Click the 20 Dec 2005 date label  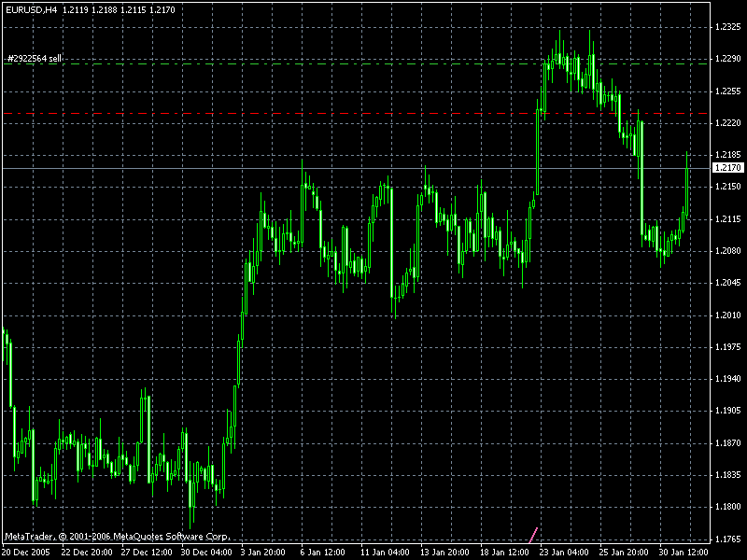point(27,553)
